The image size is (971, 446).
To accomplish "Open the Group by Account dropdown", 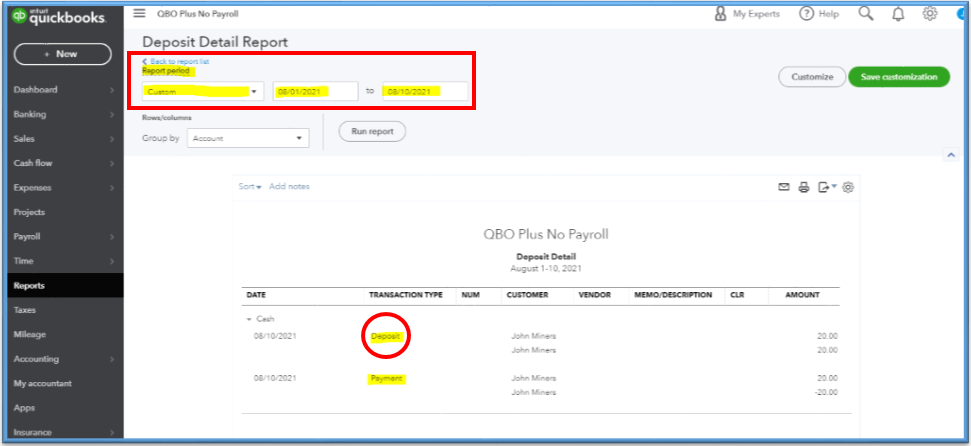I will 248,138.
